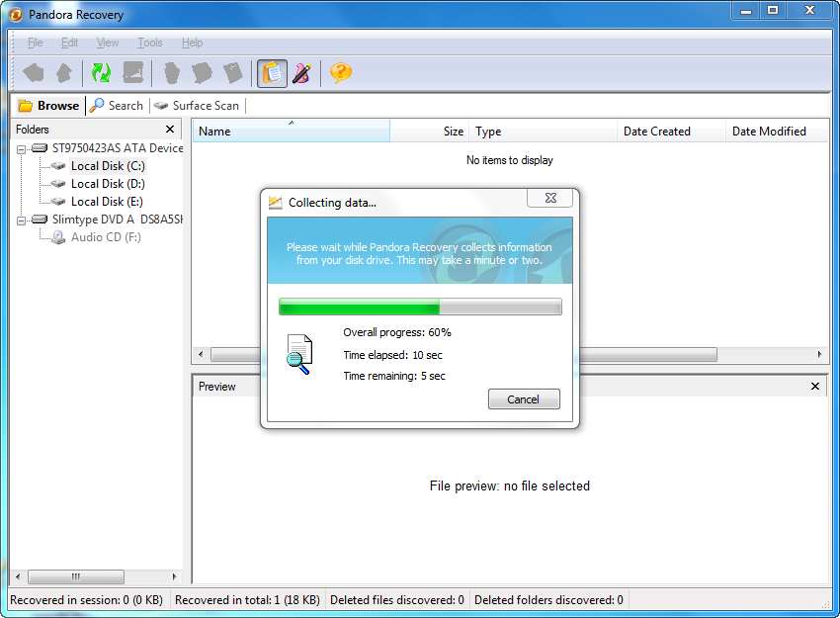Click "Deleted folders discovered: 0" status
The image size is (840, 618).
point(548,600)
